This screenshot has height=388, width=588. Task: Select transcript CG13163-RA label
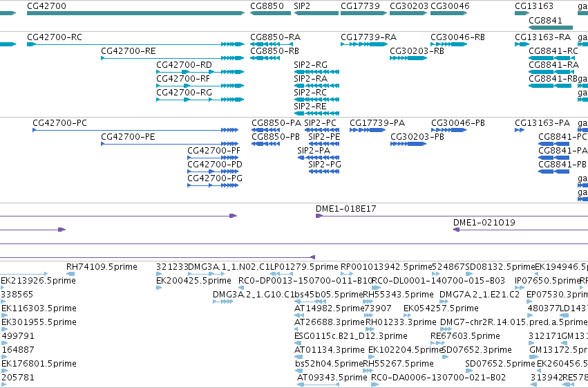tap(542, 37)
